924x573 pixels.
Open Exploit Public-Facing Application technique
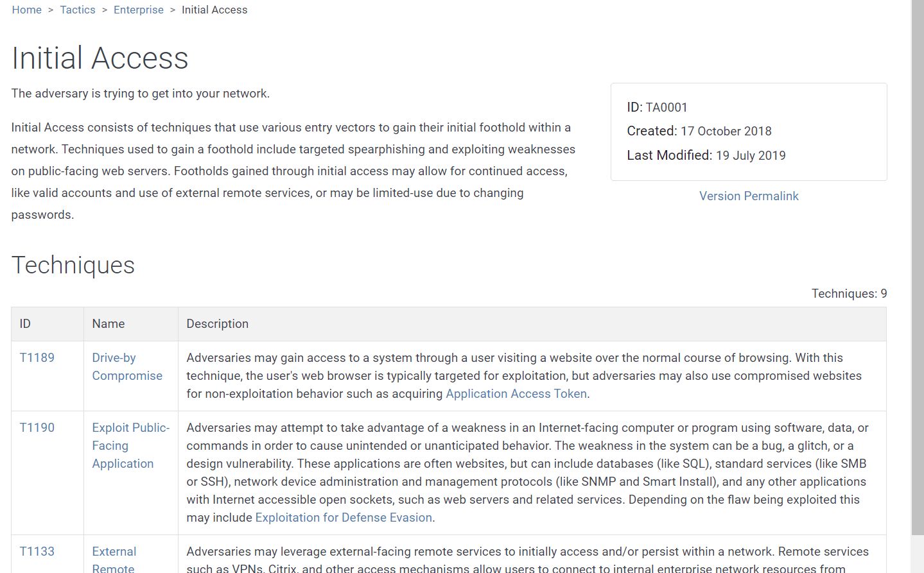point(130,446)
